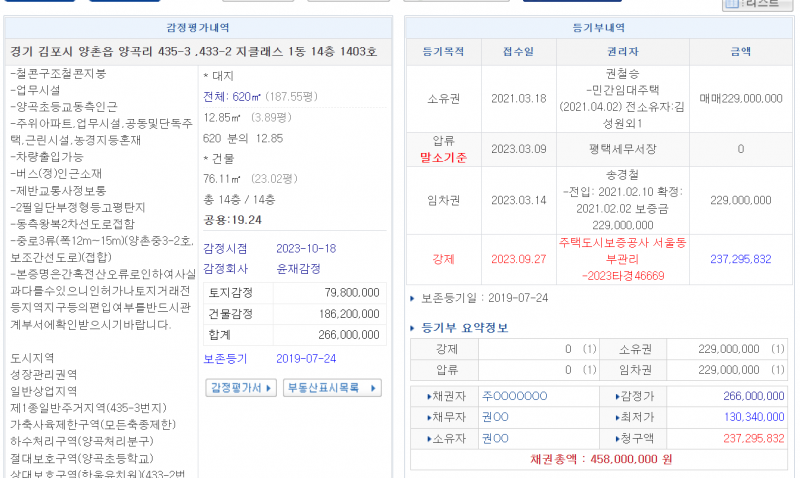Image resolution: width=800 pixels, height=478 pixels.
Task: Click the arrow on the 감정평가서 button
Action: click(270, 388)
